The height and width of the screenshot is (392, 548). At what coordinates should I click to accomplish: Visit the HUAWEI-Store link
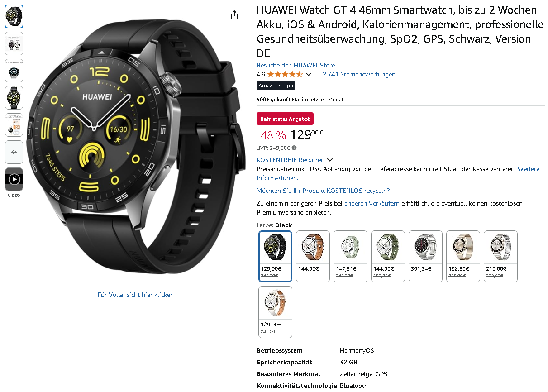pyautogui.click(x=296, y=65)
